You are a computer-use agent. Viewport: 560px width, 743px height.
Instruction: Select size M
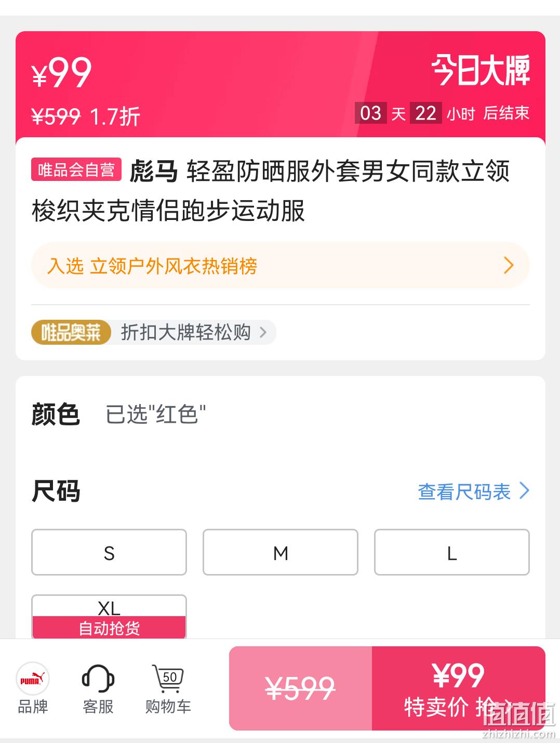coord(281,552)
